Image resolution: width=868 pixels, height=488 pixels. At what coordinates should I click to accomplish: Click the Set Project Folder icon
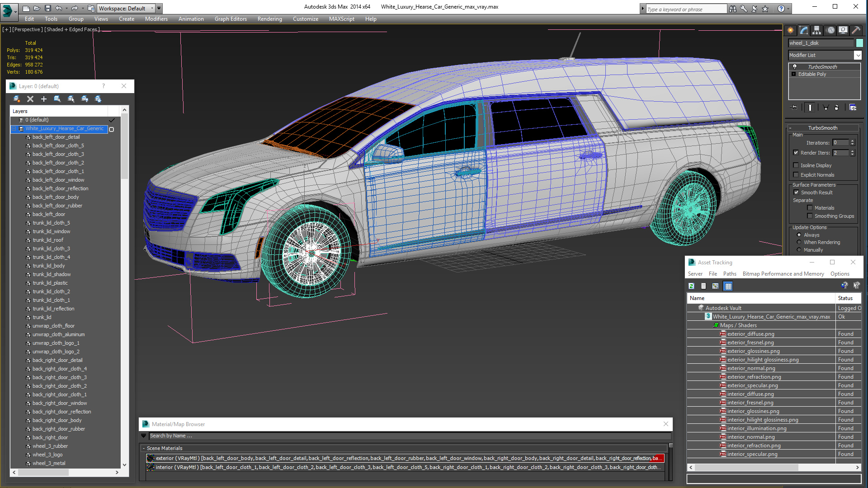(91, 8)
